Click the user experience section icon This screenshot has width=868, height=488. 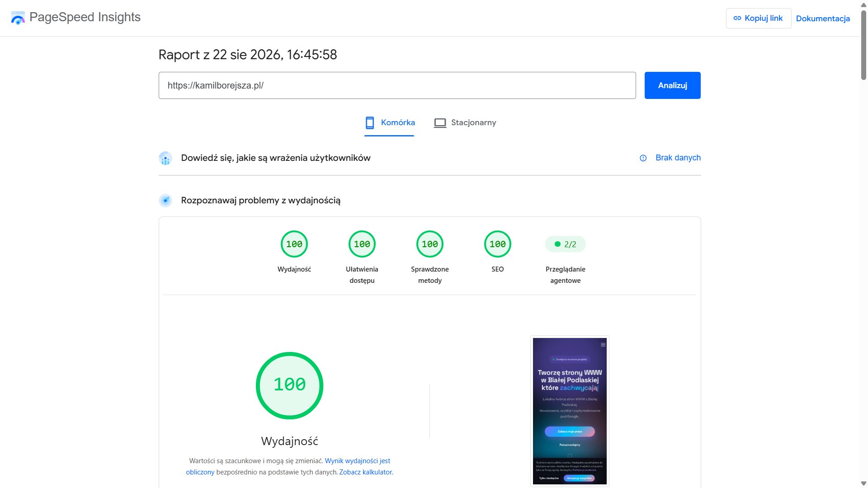(165, 158)
